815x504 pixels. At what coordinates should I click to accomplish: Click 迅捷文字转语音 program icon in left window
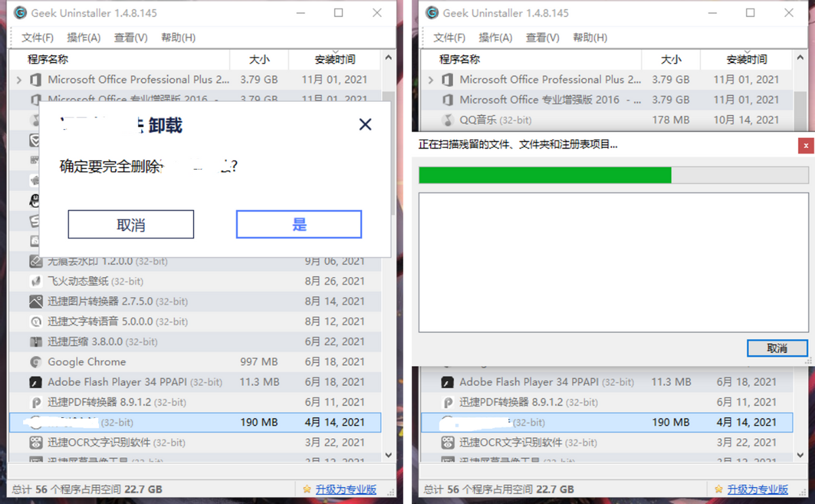(36, 322)
